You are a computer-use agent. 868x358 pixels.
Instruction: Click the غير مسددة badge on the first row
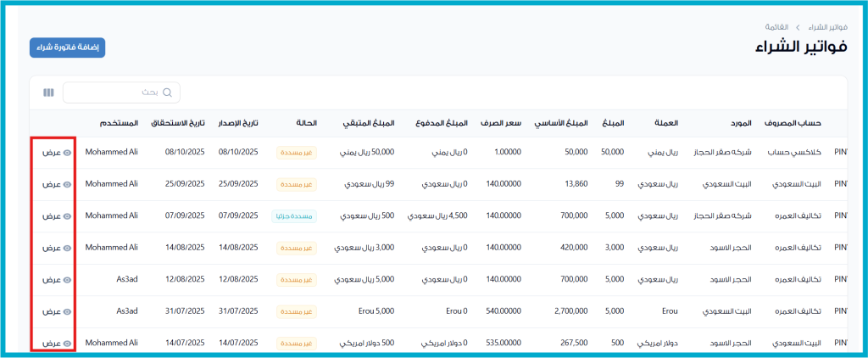297,153
